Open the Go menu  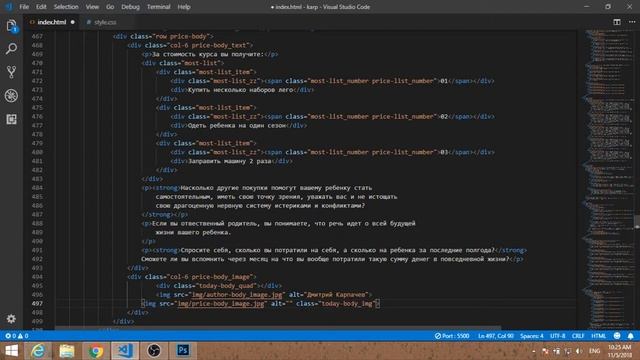(x=110, y=7)
